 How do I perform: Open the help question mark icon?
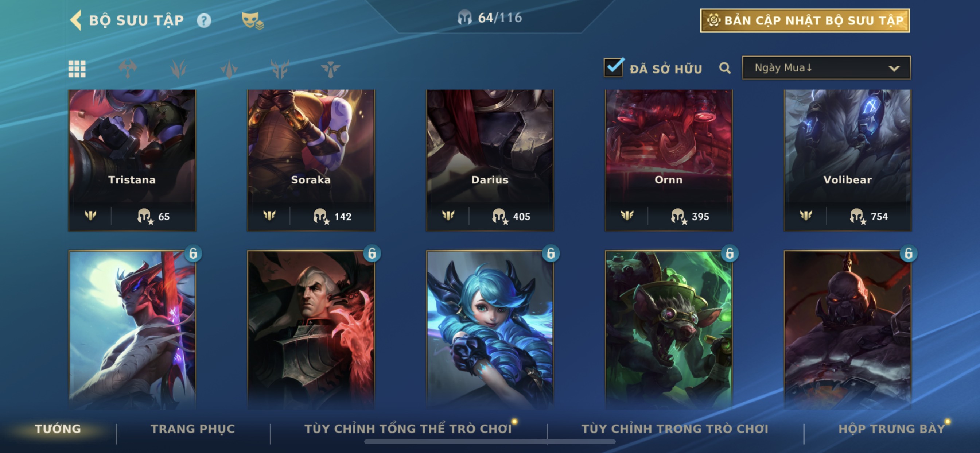(x=204, y=20)
